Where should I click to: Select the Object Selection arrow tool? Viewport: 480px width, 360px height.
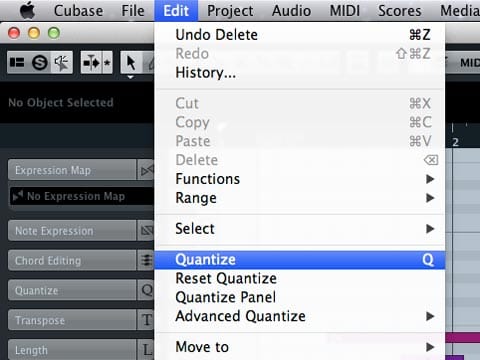point(131,62)
